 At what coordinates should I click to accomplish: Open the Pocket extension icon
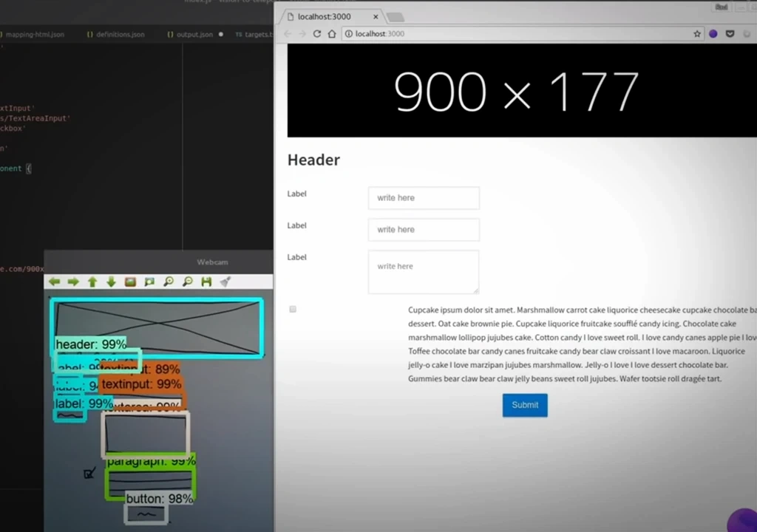click(730, 34)
